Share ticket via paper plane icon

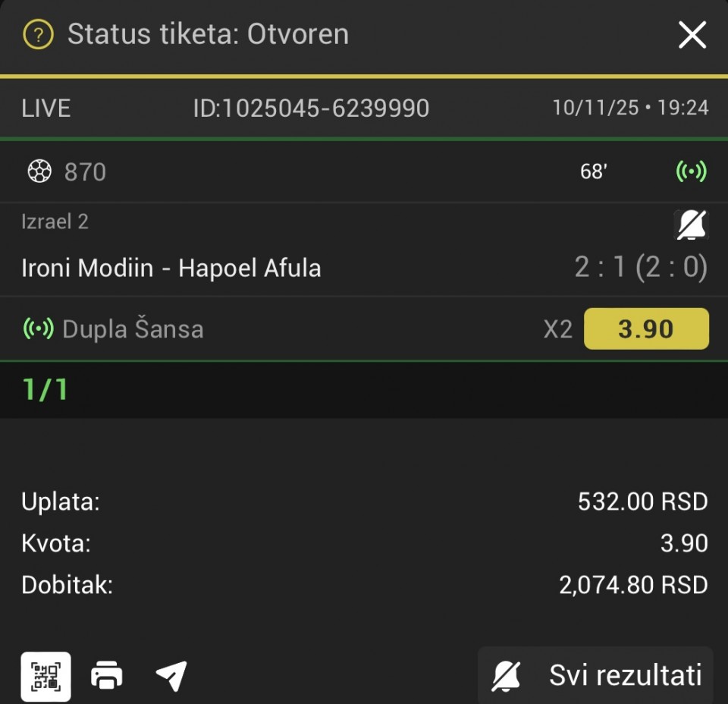[x=171, y=675]
